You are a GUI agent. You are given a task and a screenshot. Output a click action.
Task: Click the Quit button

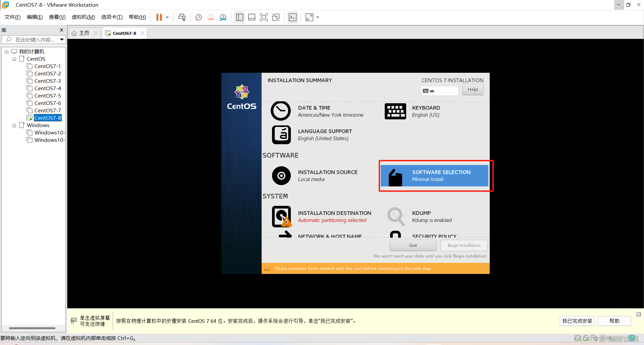tap(413, 245)
